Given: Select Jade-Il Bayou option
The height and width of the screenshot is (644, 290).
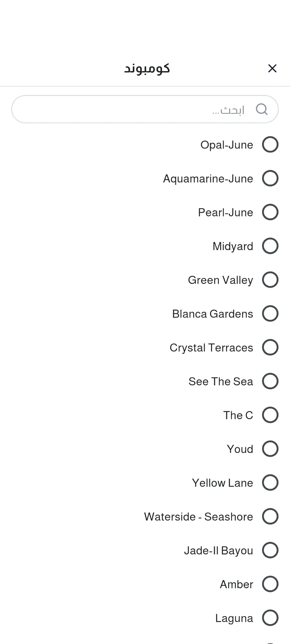Looking at the screenshot, I should [270, 550].
